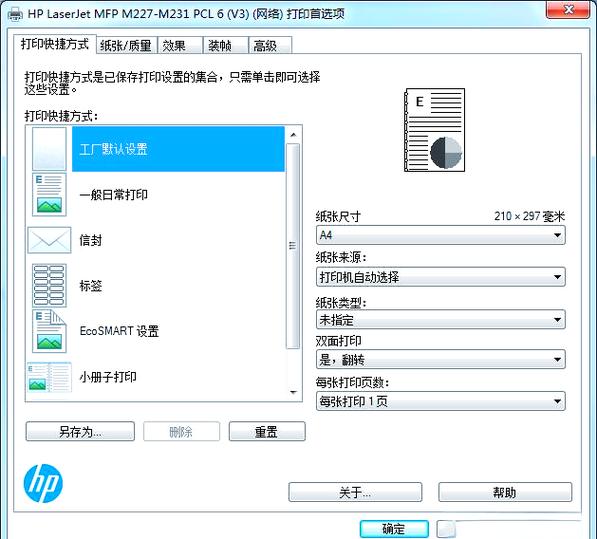Open the 双面打印 dropdown

(441, 359)
